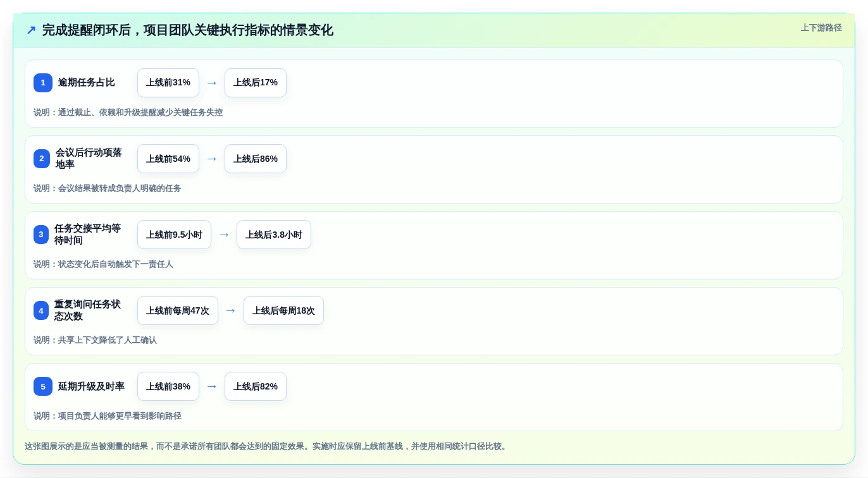Click the note 状态变化后自动触发下一责任人
The height and width of the screenshot is (478, 868).
tap(116, 264)
